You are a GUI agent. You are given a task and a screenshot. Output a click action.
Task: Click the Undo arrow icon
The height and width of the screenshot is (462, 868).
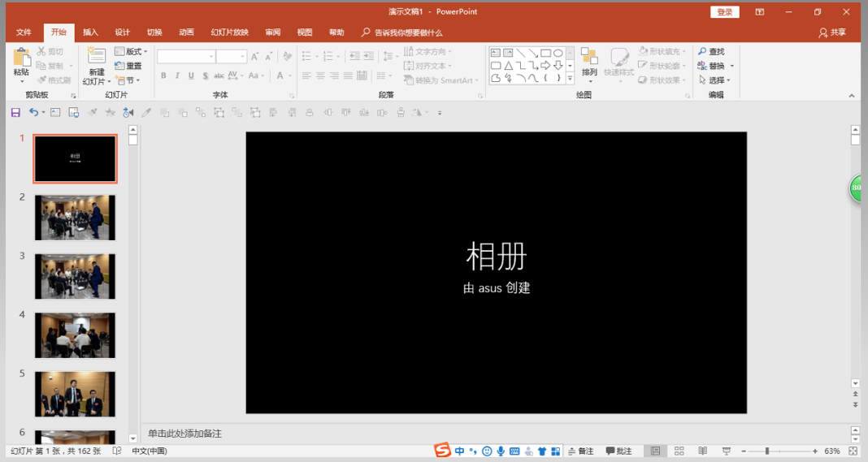click(x=33, y=113)
